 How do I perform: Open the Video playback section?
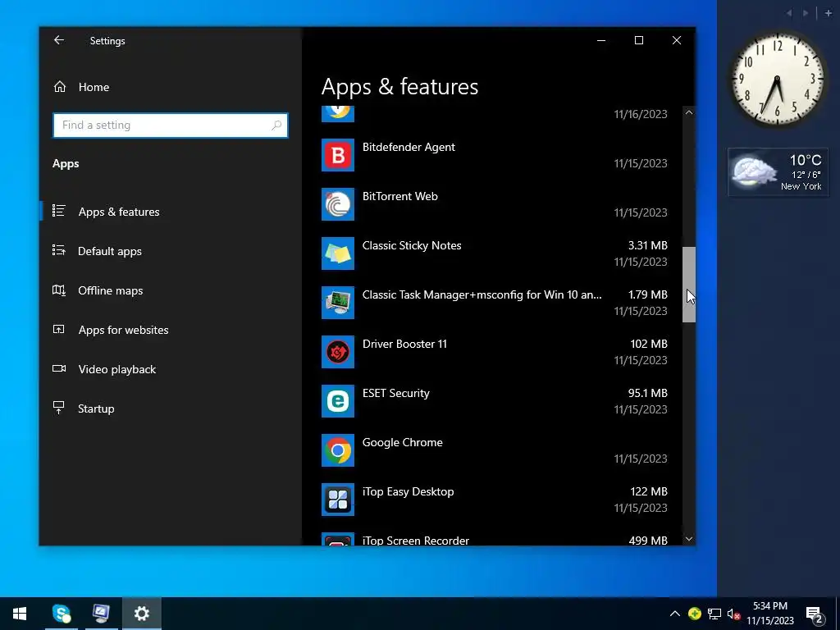tap(171, 369)
